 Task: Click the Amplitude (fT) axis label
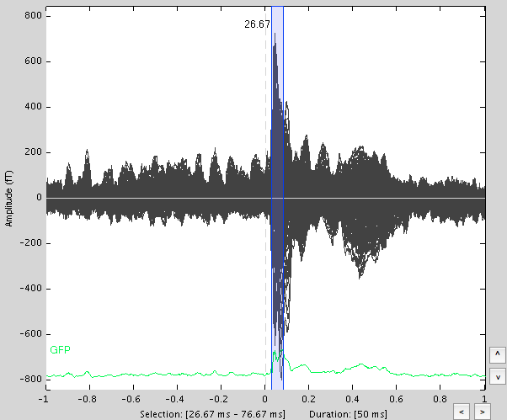click(10, 198)
